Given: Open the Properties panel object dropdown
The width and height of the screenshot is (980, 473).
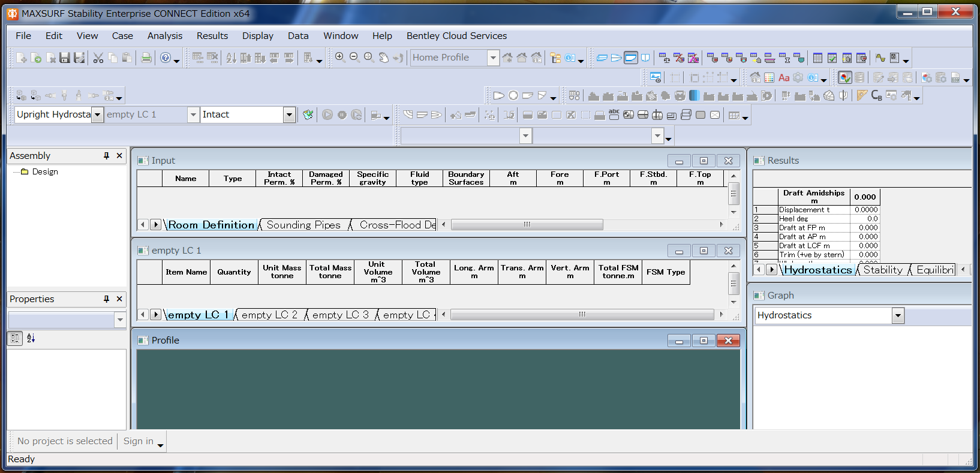Looking at the screenshot, I should coord(120,320).
